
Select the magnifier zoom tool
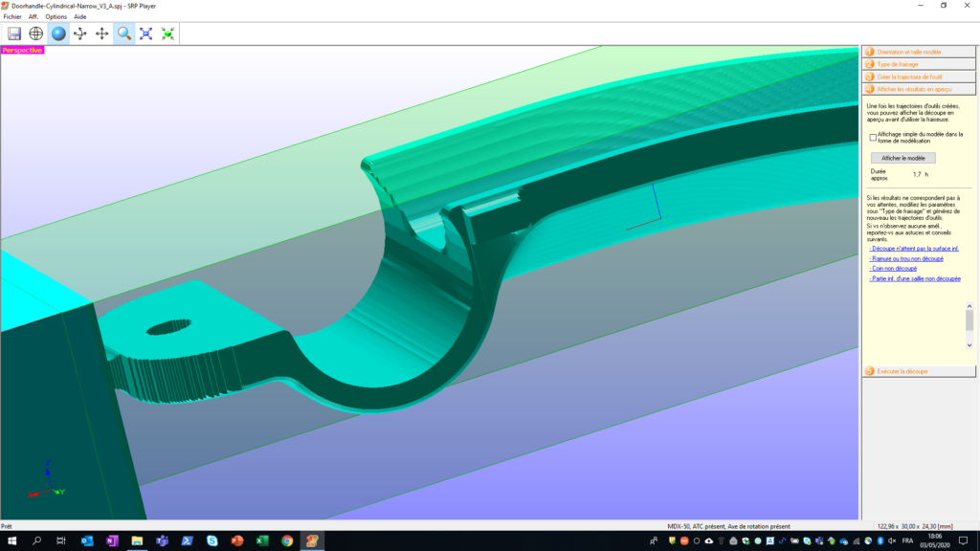123,33
